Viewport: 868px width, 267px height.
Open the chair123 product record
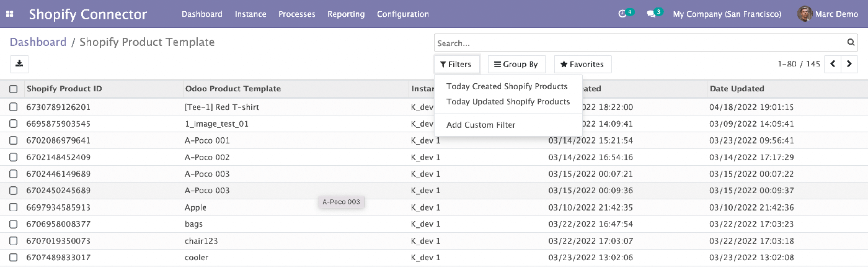point(201,241)
